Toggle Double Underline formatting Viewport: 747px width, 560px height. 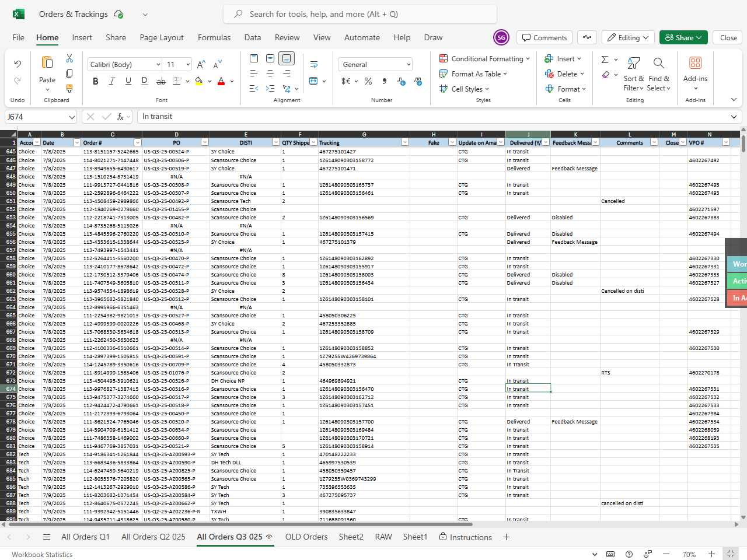pyautogui.click(x=144, y=81)
